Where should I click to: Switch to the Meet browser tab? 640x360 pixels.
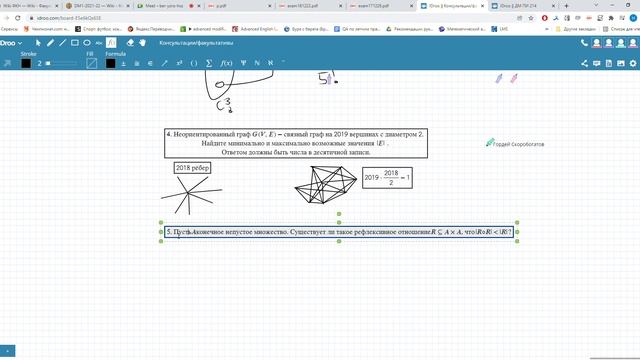click(169, 6)
